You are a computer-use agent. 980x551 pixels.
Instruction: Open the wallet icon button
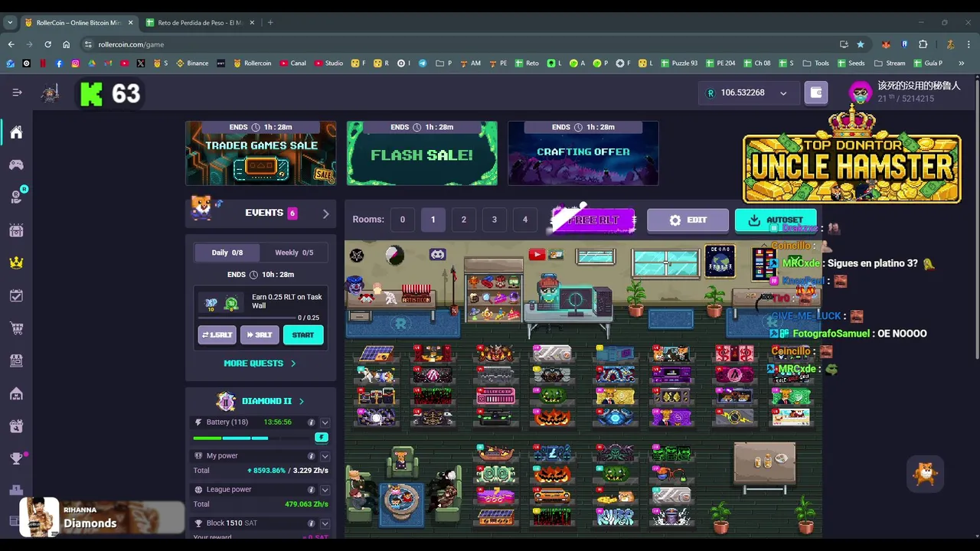click(816, 93)
